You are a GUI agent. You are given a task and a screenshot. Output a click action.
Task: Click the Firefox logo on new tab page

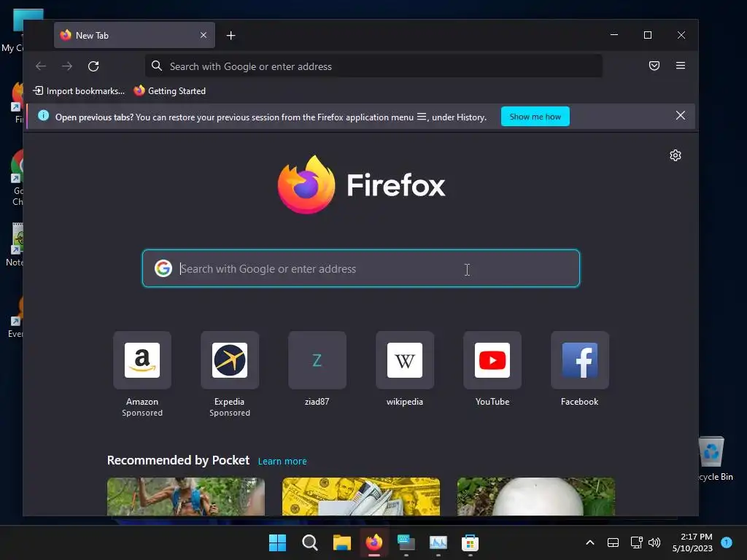(361, 184)
